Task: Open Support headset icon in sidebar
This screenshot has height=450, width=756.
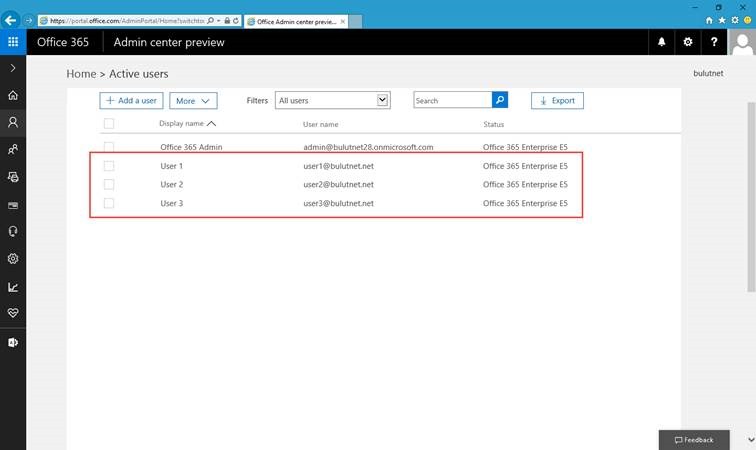Action: (13, 231)
